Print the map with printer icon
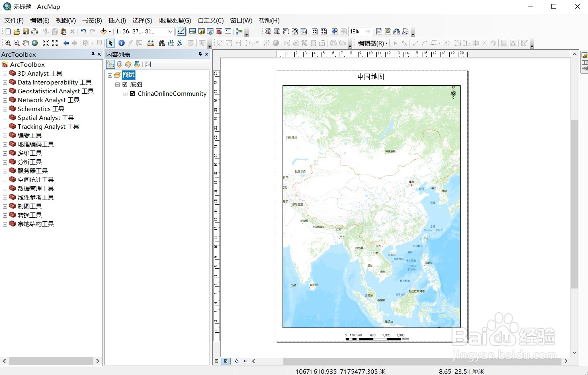Screen dimensions: 588x375 click(35, 31)
